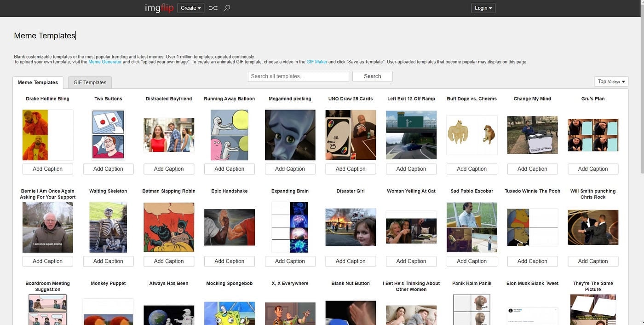Open the Top 30 days sort dropdown
The height and width of the screenshot is (325, 644).
click(x=611, y=81)
